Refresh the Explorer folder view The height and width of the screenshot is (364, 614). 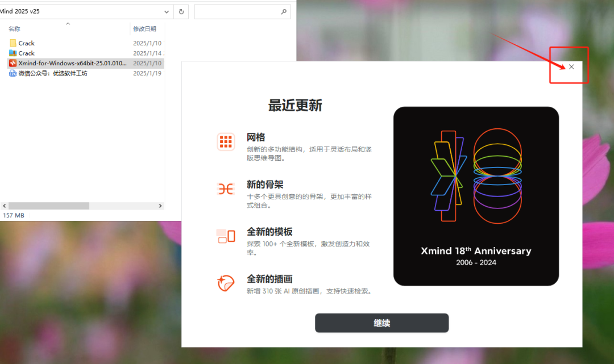[181, 12]
